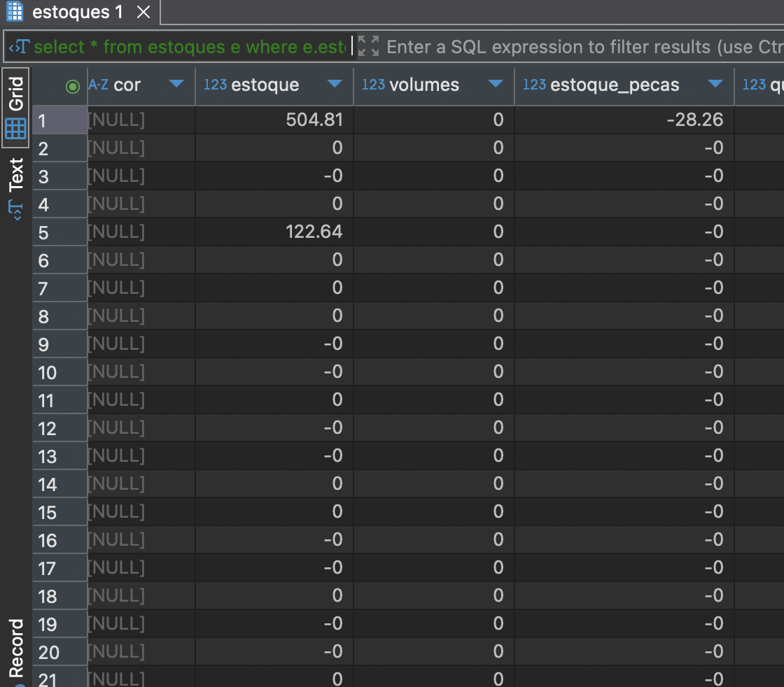Image resolution: width=784 pixels, height=687 pixels.
Task: Click the 123 type icon of estoque_pecas column
Action: coord(534,85)
